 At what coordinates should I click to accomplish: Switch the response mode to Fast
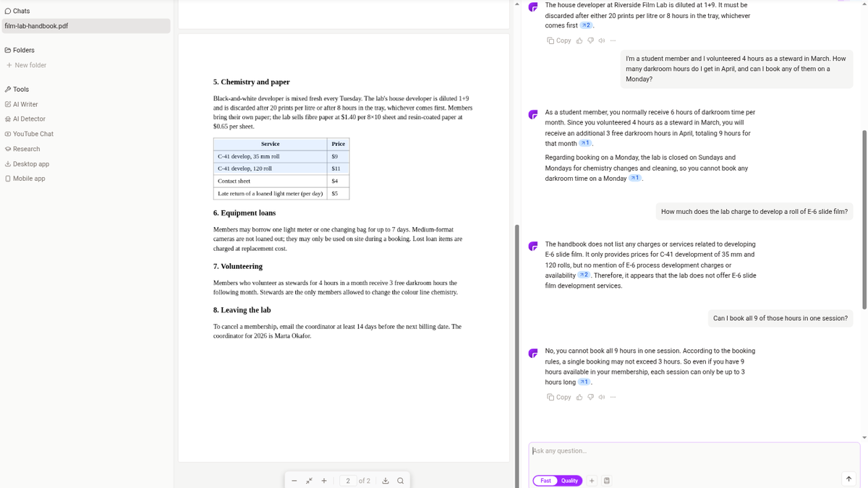(x=545, y=481)
